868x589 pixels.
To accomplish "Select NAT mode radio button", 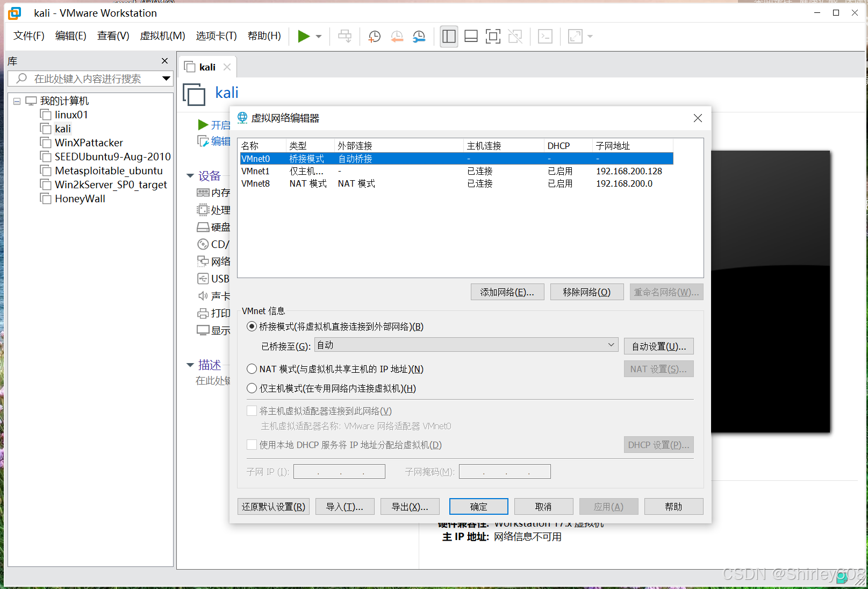I will click(252, 369).
